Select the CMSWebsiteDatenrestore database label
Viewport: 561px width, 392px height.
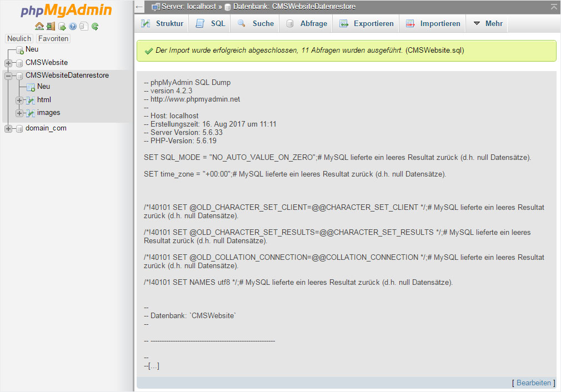pos(67,75)
